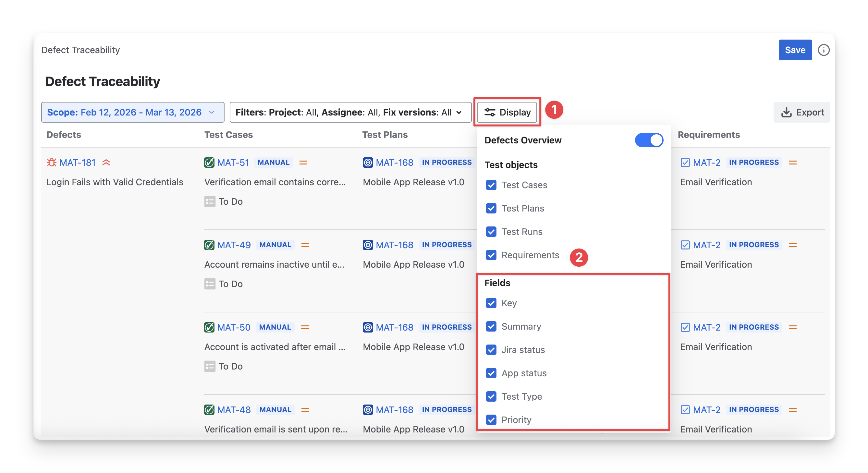Click medium priority icon next to MAT-50 MANUAL
868x473 pixels.
tap(305, 327)
